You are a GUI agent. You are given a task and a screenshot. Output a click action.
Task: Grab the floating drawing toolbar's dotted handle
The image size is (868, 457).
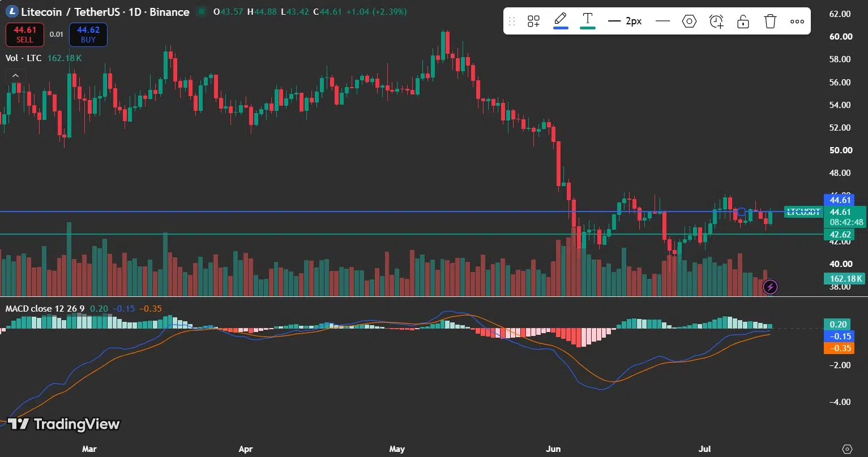pyautogui.click(x=512, y=21)
